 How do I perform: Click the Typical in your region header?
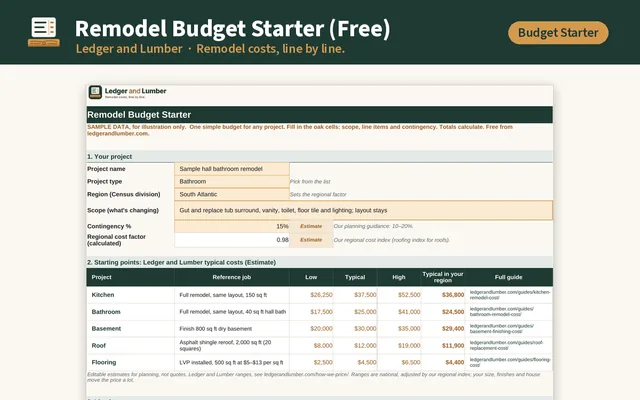click(x=443, y=277)
